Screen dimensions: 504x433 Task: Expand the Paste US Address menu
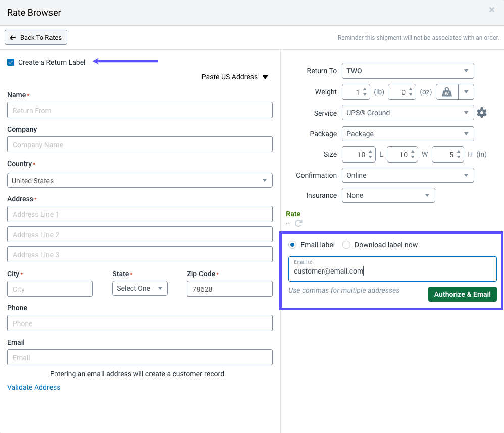(x=235, y=77)
